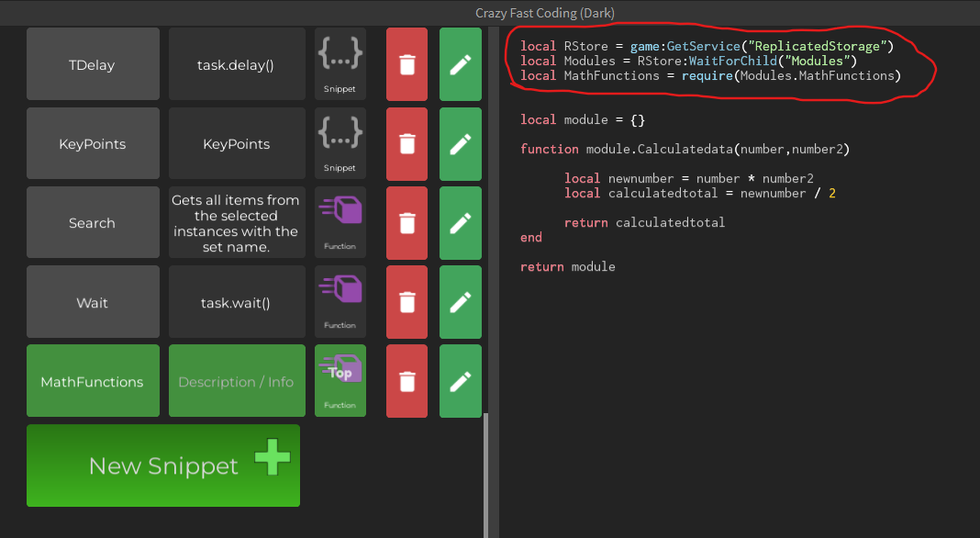
Task: Select the MathFunctions snippet name
Action: 93,380
